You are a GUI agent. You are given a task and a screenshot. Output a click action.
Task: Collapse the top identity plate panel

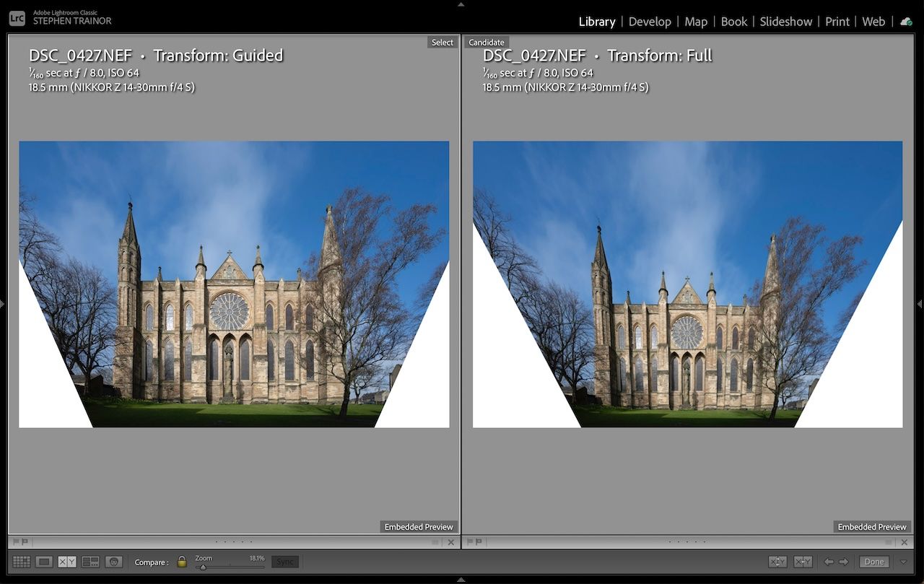click(461, 4)
